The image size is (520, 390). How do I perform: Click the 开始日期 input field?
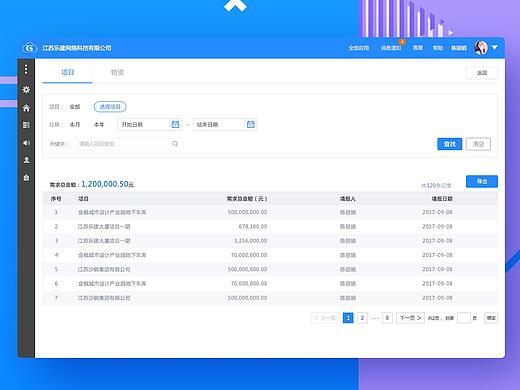click(x=150, y=124)
